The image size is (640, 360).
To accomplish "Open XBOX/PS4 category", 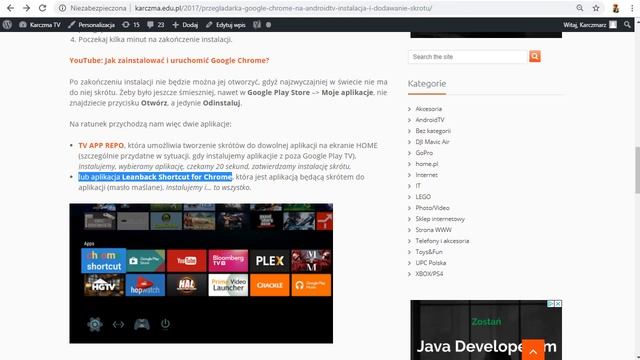I will point(429,274).
